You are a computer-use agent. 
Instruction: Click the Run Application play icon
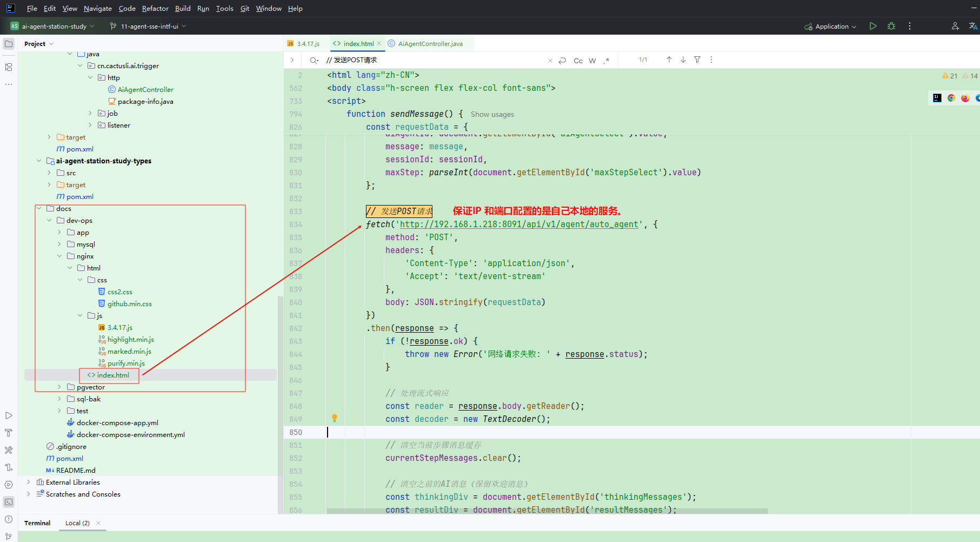pyautogui.click(x=872, y=26)
